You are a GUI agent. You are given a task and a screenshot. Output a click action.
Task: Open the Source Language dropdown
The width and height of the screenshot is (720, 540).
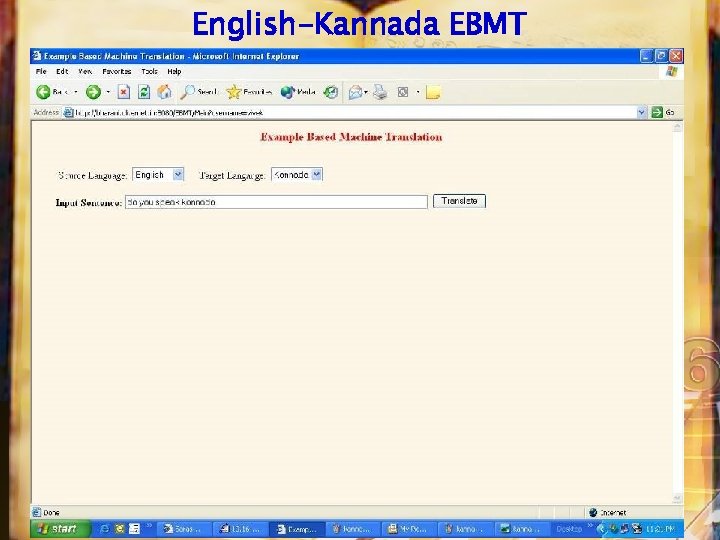(158, 174)
